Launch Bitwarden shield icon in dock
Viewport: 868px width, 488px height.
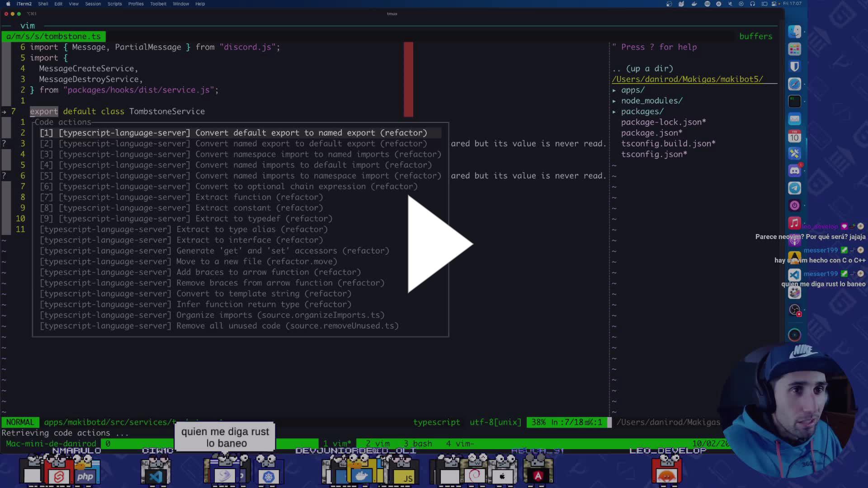pos(794,66)
